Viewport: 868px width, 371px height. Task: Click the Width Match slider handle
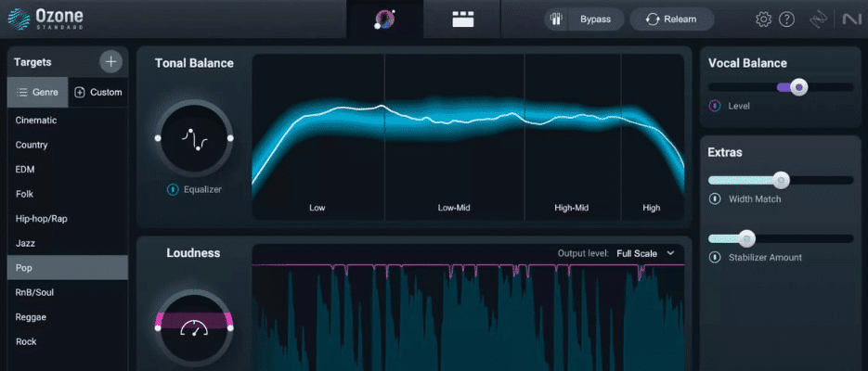point(781,180)
